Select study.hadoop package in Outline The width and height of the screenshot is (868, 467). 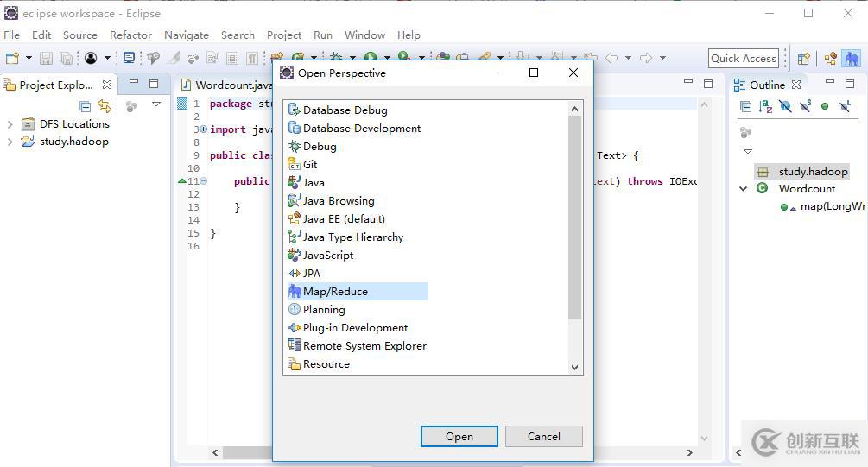814,172
